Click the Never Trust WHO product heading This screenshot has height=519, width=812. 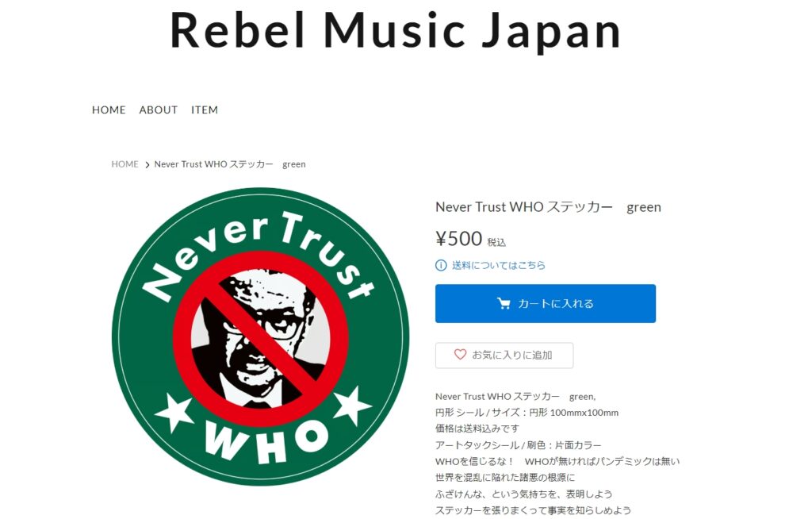click(548, 207)
